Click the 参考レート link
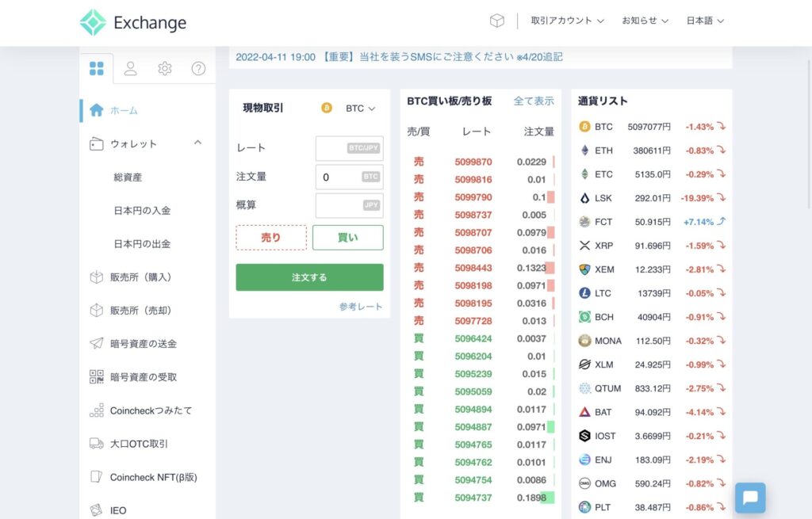The height and width of the screenshot is (519, 812). [361, 307]
